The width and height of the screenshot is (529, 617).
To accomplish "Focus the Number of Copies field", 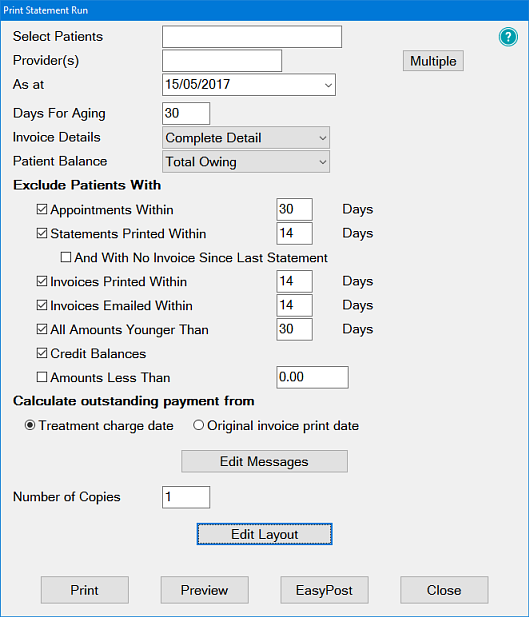I will point(186,497).
